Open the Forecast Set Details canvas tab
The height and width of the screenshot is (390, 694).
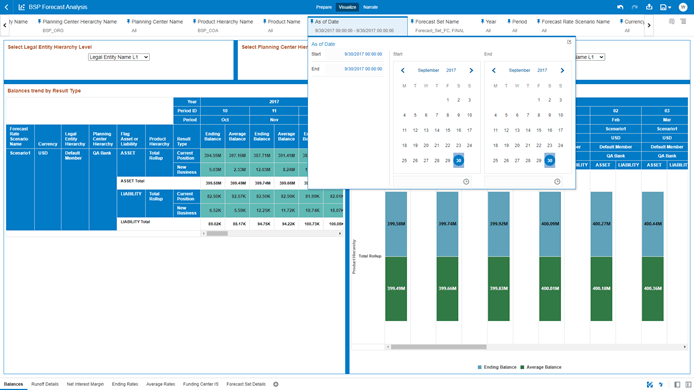point(246,384)
